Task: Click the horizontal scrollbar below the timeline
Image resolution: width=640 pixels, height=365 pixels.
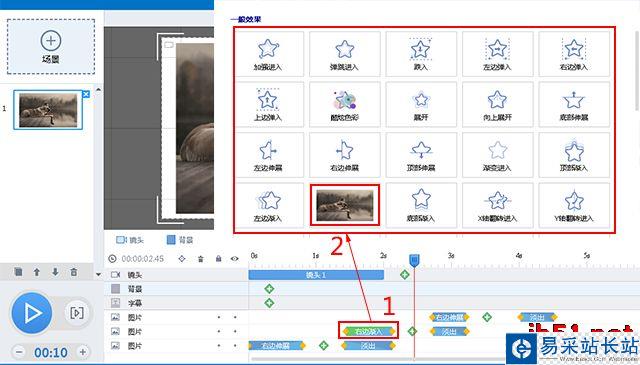Action: (378, 359)
